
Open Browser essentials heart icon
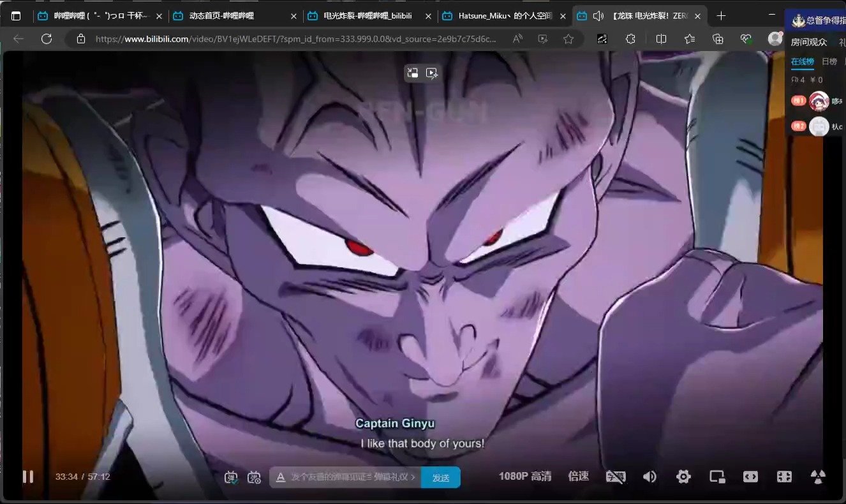[x=746, y=39]
